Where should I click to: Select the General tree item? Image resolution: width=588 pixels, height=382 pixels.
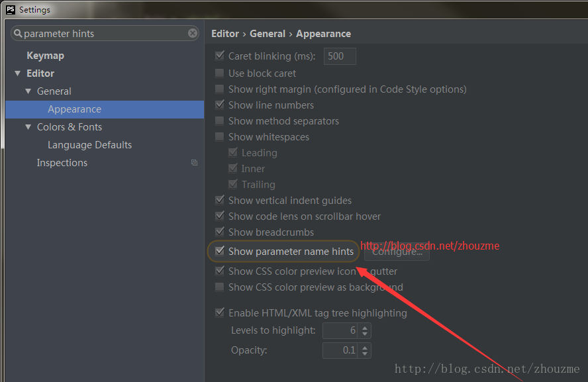pos(54,91)
